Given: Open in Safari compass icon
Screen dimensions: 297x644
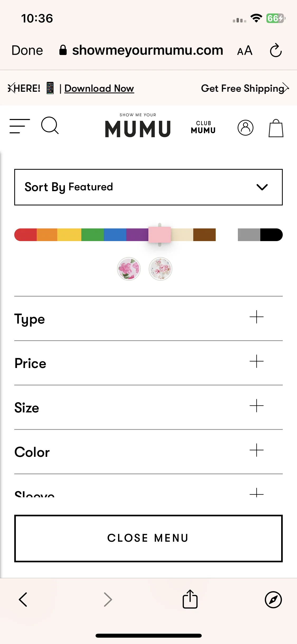Looking at the screenshot, I should (x=273, y=600).
